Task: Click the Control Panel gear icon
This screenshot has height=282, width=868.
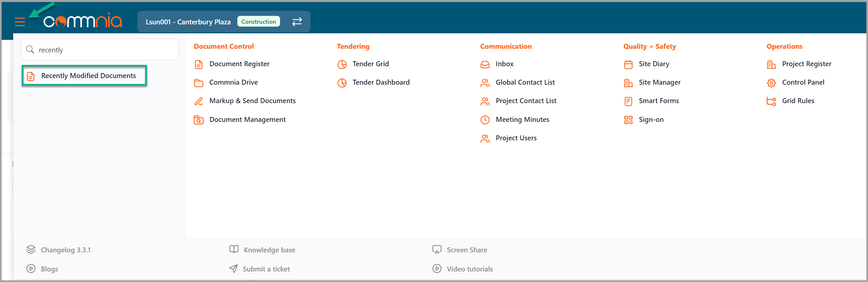Action: [771, 83]
